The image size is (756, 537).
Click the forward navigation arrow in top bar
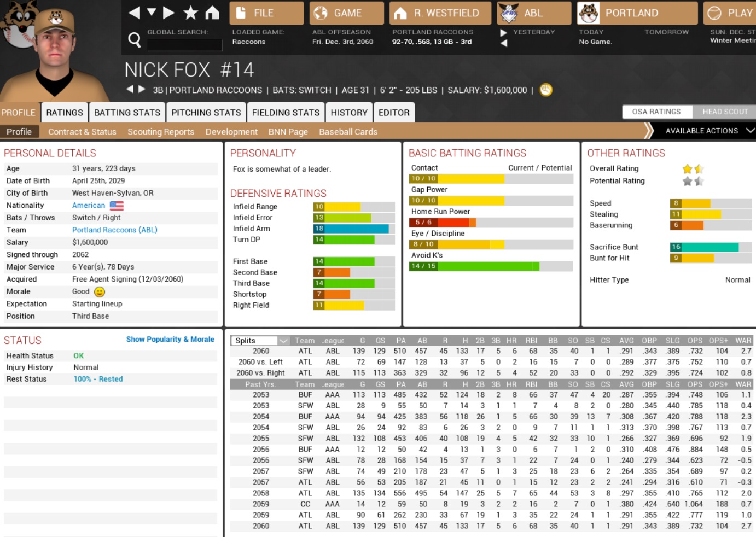(x=169, y=13)
